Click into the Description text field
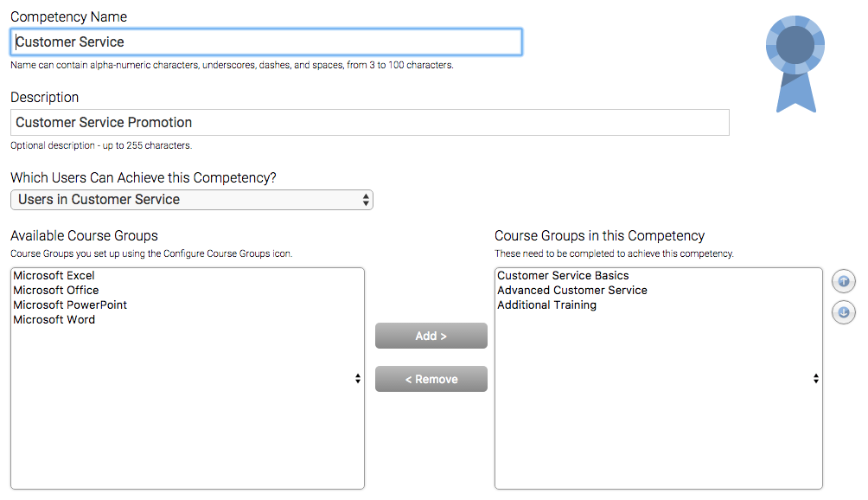The height and width of the screenshot is (500, 868). 370,122
